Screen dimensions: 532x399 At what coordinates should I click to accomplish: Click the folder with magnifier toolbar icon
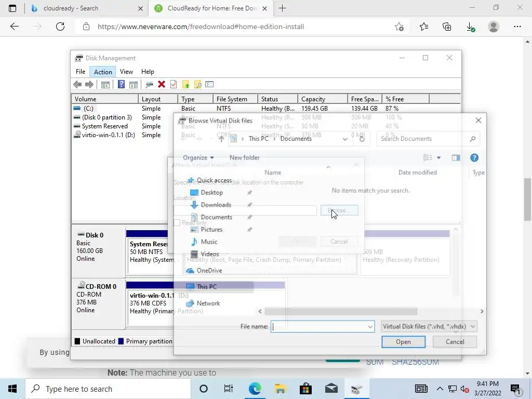point(197,85)
